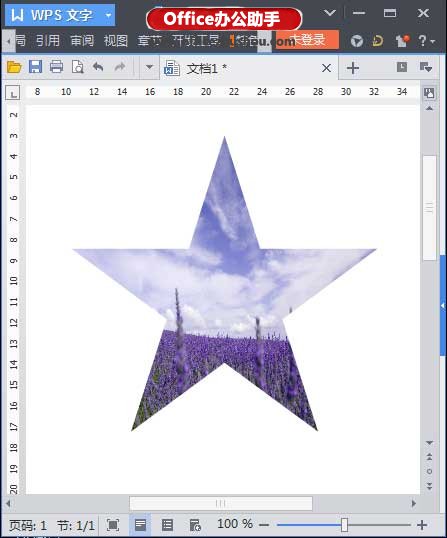Open the browse object circle button
The image size is (447, 538).
[x=429, y=471]
